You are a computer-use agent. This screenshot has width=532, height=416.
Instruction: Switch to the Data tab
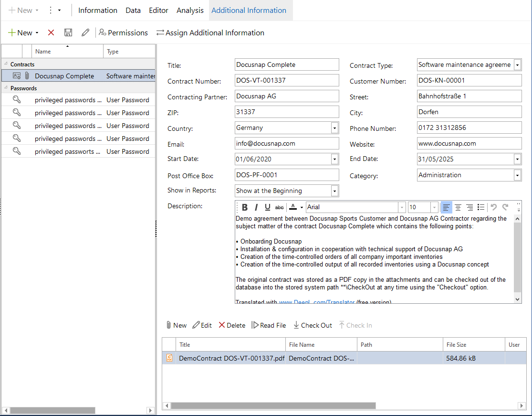click(x=133, y=10)
